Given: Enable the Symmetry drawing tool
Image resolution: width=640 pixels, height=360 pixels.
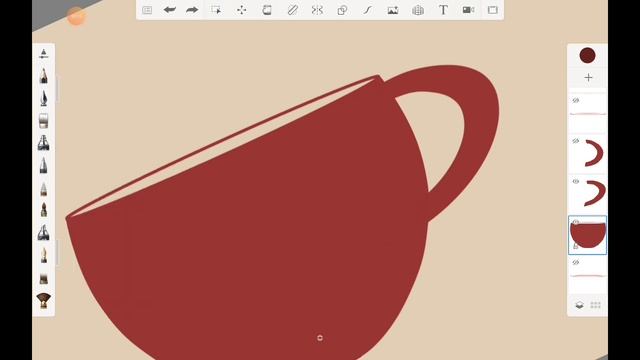Looking at the screenshot, I should pyautogui.click(x=317, y=10).
